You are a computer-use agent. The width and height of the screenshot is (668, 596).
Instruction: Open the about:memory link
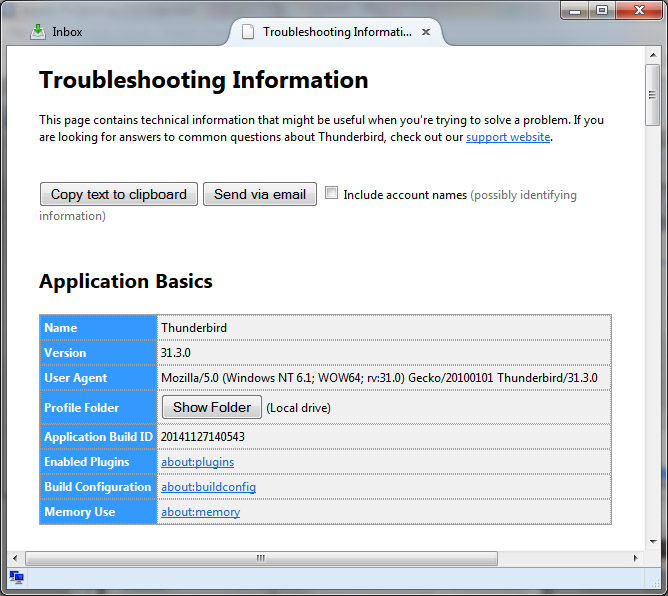pyautogui.click(x=201, y=512)
